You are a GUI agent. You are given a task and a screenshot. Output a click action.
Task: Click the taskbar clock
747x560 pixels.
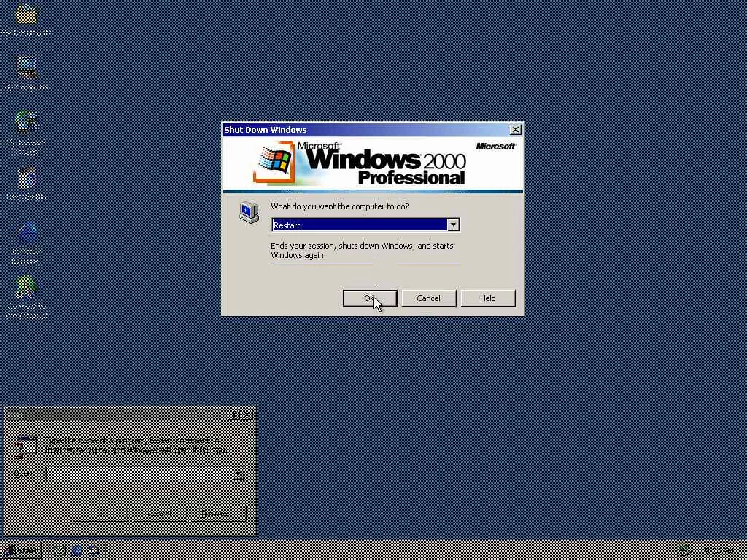[x=719, y=551]
